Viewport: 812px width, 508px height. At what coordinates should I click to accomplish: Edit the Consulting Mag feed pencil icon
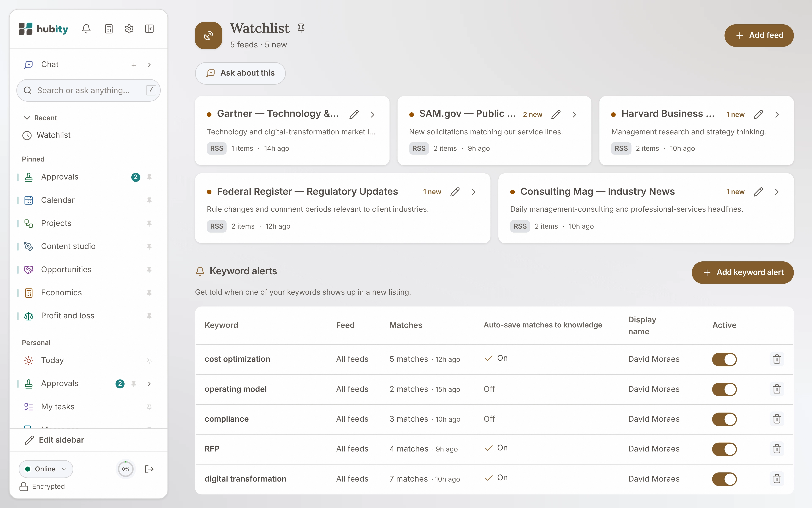[x=758, y=192]
